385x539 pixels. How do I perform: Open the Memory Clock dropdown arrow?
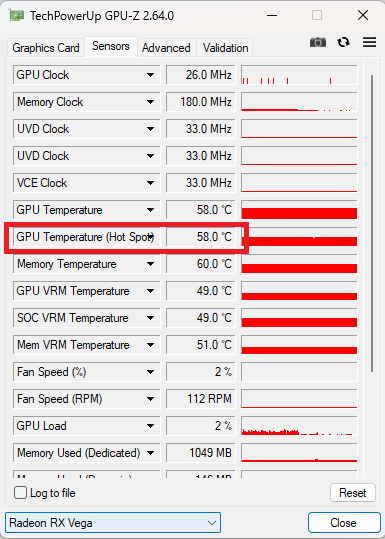150,102
